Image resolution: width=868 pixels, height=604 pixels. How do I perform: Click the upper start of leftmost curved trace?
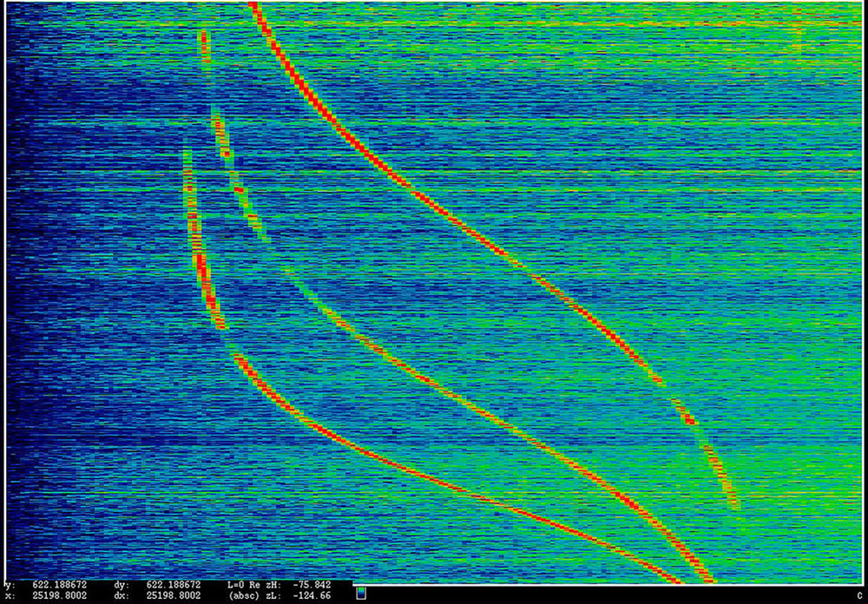coord(186,152)
